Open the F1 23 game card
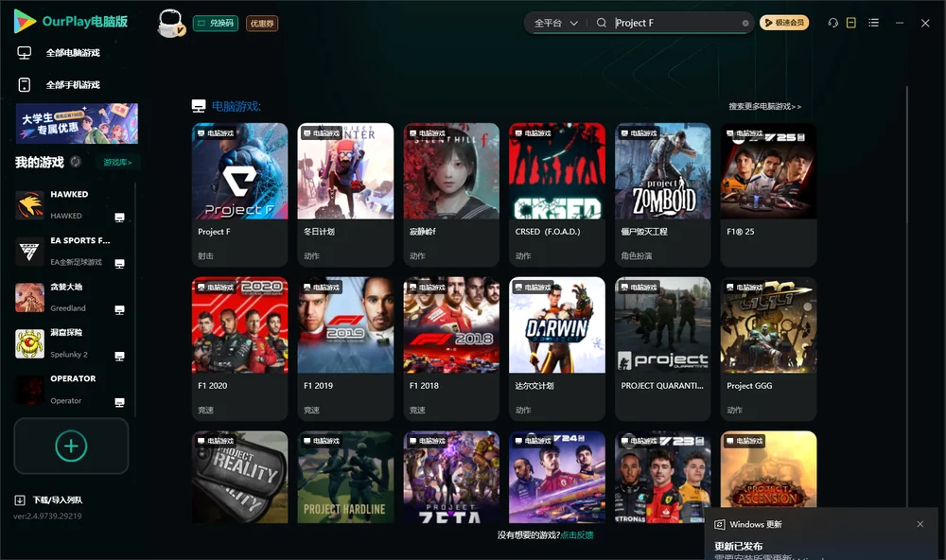 [663, 477]
